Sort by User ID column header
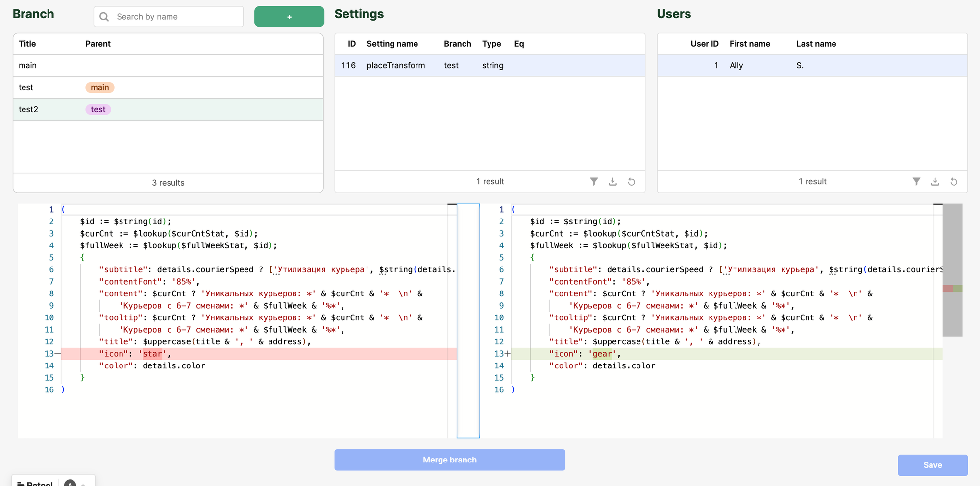Image resolution: width=980 pixels, height=486 pixels. pyautogui.click(x=704, y=44)
